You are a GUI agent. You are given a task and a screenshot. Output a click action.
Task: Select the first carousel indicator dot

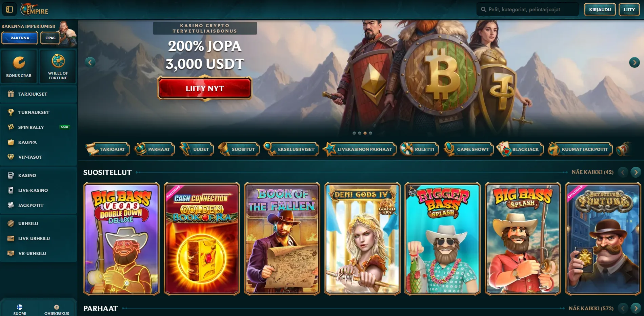point(354,133)
